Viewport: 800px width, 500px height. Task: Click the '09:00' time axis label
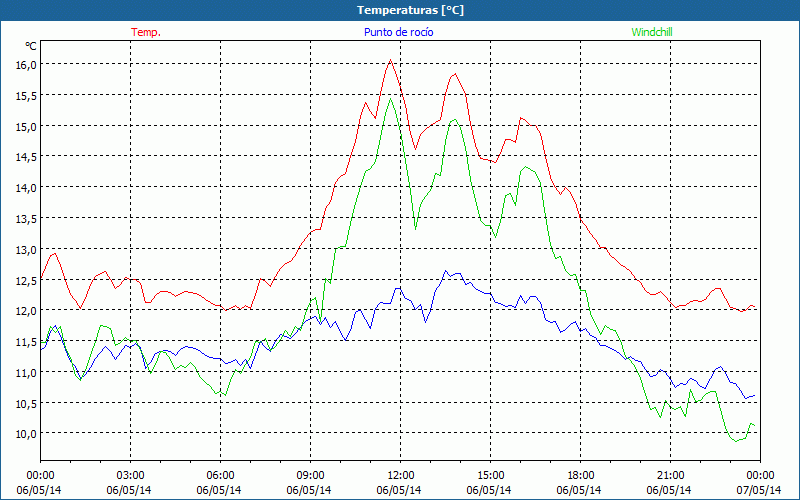(310, 475)
